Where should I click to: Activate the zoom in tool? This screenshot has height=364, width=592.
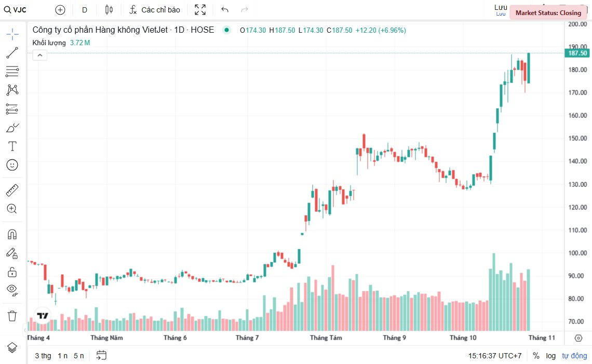coord(12,209)
